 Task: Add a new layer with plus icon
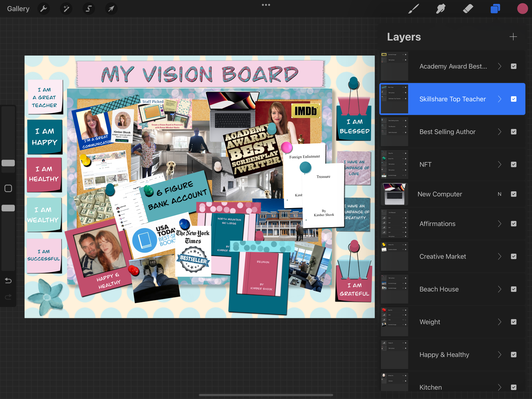point(513,37)
